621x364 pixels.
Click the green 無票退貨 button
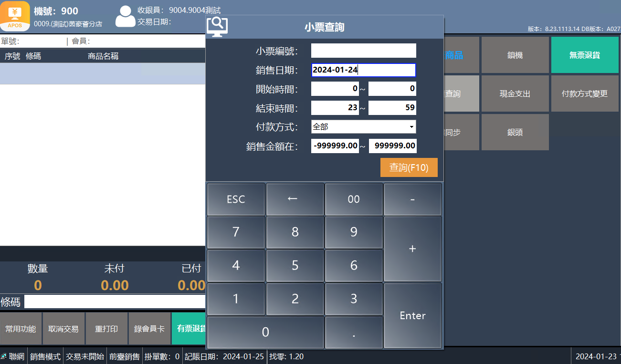[585, 55]
